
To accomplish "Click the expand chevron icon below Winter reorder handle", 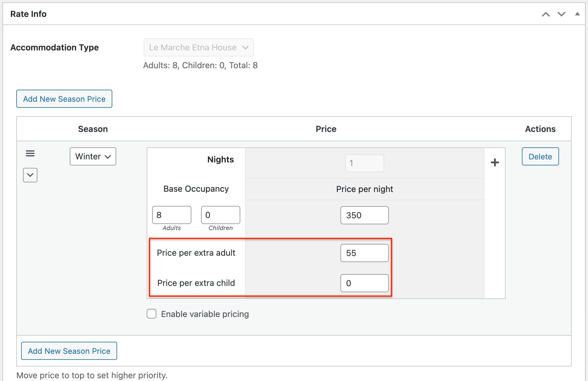I will click(x=29, y=175).
